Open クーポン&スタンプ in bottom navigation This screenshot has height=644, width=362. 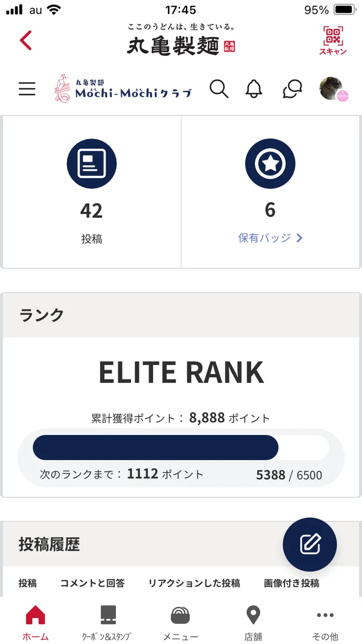tap(108, 622)
